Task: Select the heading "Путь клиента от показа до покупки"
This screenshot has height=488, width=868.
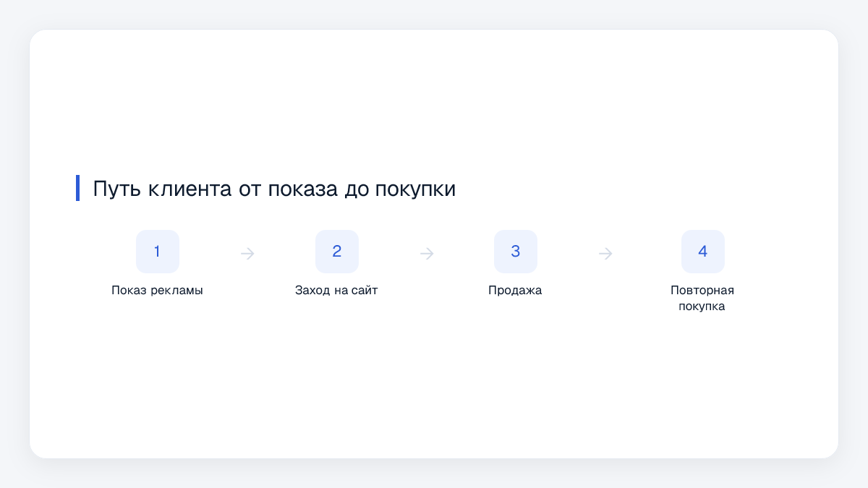Action: point(274,189)
